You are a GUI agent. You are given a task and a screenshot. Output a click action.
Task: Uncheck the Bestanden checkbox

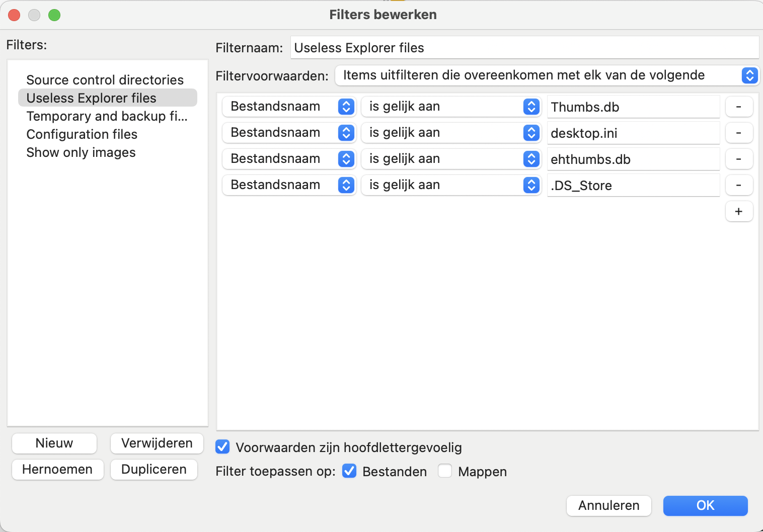(x=349, y=471)
